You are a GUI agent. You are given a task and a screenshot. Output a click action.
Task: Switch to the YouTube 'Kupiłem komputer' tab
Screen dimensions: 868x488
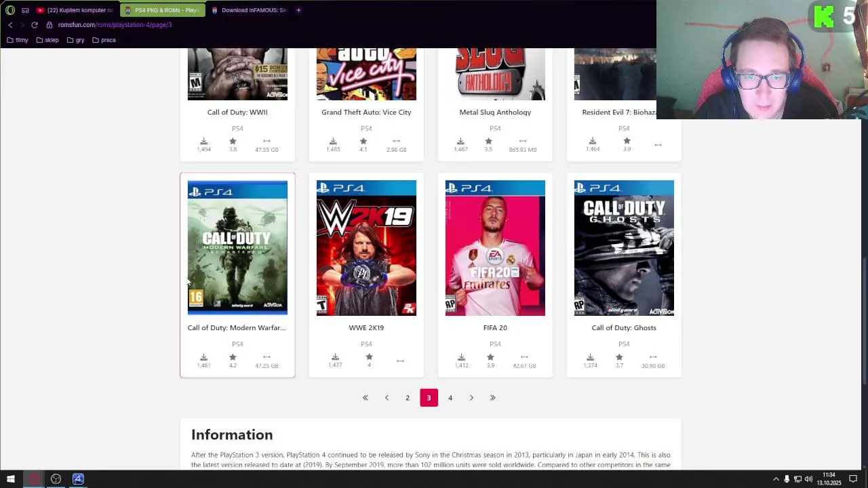75,10
